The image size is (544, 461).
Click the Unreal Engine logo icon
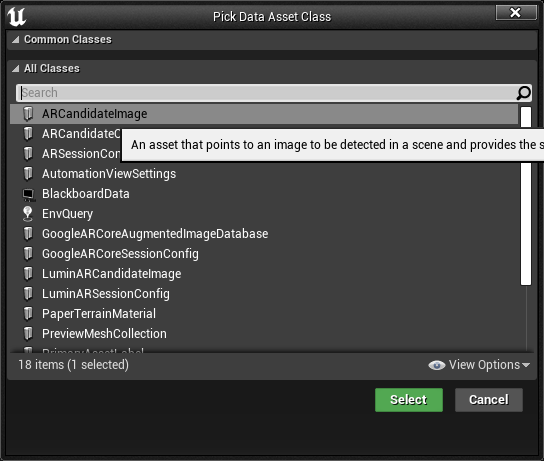click(16, 17)
